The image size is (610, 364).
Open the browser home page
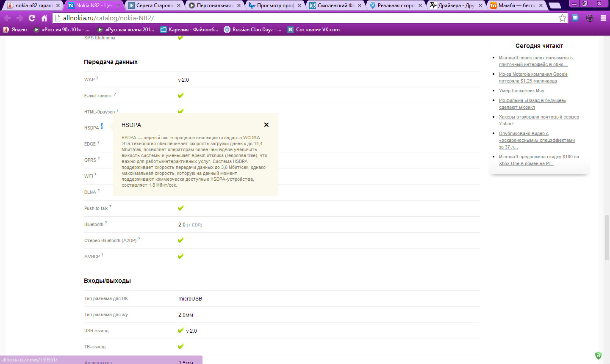point(44,18)
